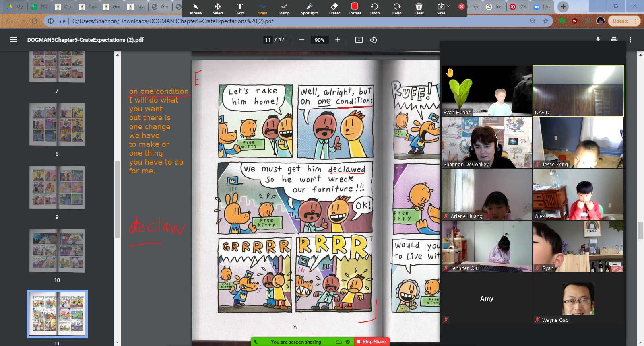Viewport: 644px width, 346px height.
Task: Close the annotation toolbar
Action: (462, 6)
